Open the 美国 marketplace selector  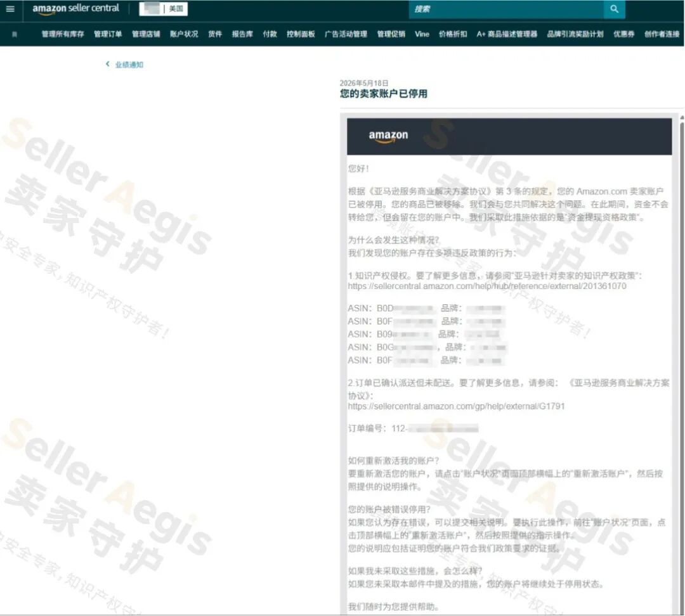pyautogui.click(x=164, y=9)
